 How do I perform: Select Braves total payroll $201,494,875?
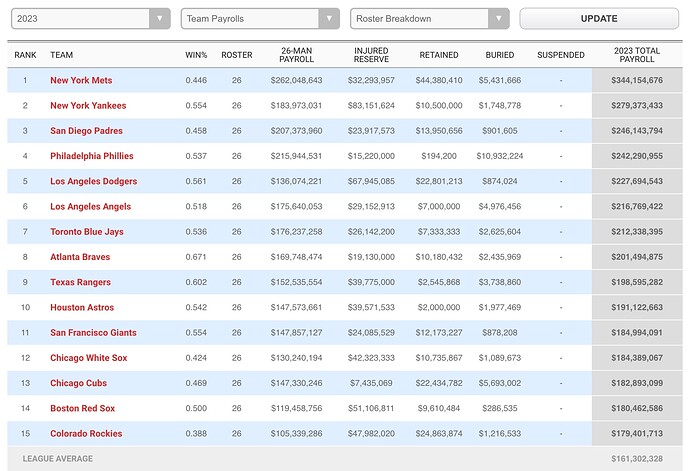pyautogui.click(x=637, y=257)
